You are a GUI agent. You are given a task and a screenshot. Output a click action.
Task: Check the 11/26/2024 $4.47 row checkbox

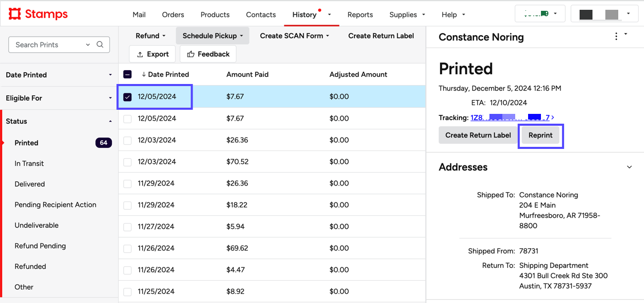point(128,270)
